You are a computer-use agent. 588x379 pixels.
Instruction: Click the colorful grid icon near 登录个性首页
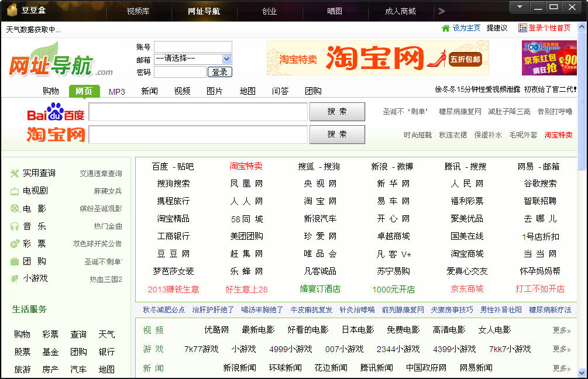(x=522, y=28)
